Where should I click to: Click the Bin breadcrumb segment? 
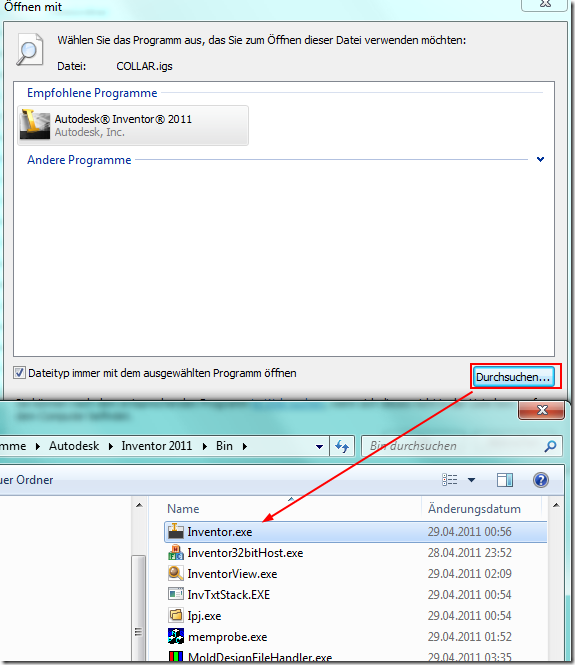[x=224, y=446]
